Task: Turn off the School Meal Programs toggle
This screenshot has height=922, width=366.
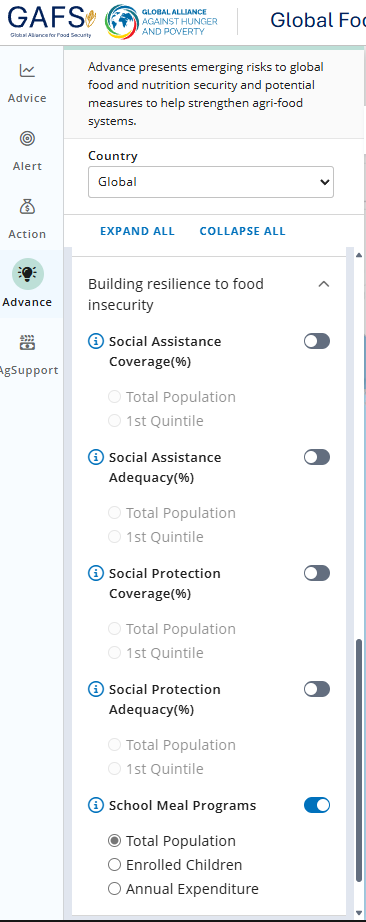Action: click(x=317, y=805)
